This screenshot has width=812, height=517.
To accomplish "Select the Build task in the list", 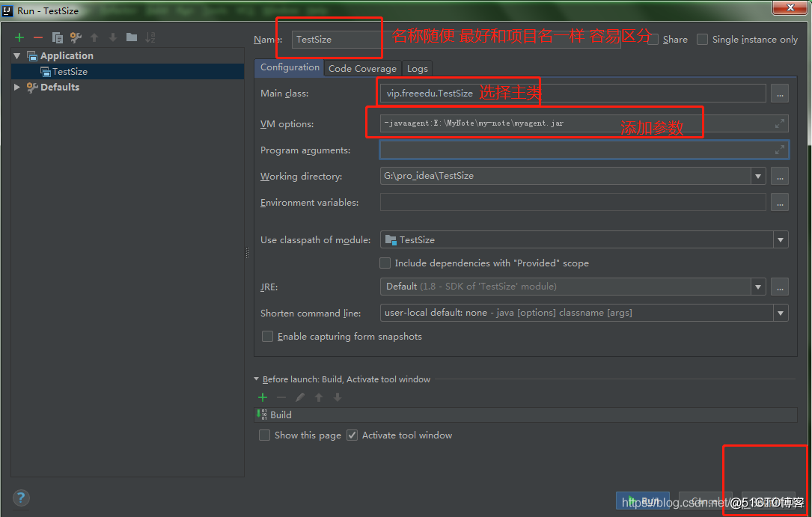I will [525, 414].
